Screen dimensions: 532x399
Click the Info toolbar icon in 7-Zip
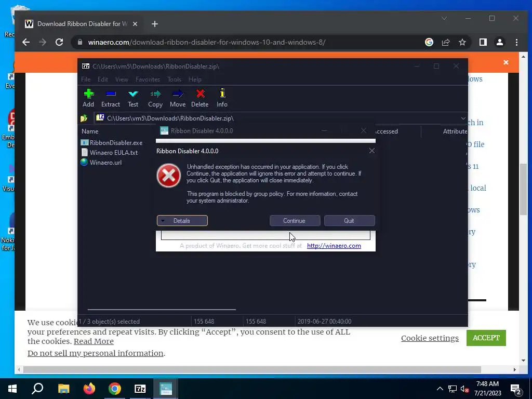point(222,98)
